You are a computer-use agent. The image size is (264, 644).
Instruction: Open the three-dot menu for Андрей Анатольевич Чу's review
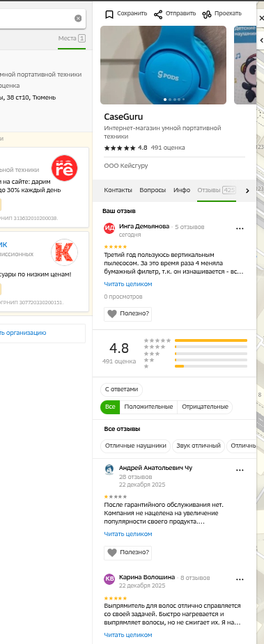240,470
